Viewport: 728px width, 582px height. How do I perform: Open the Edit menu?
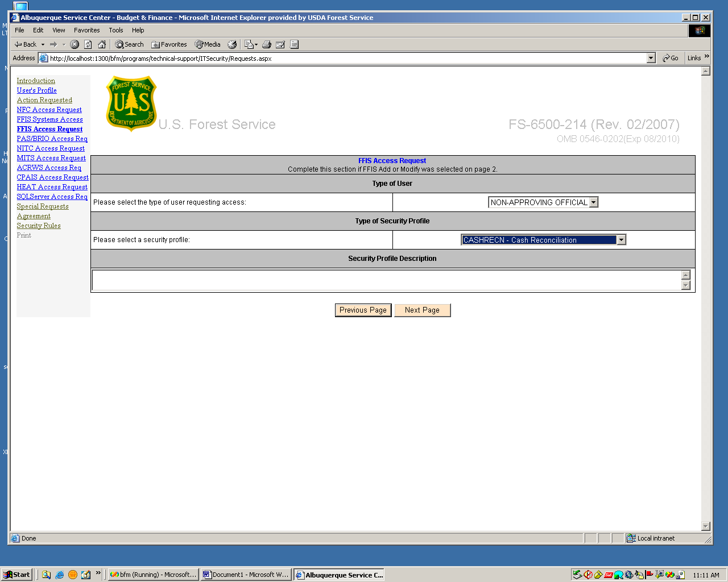(38, 30)
